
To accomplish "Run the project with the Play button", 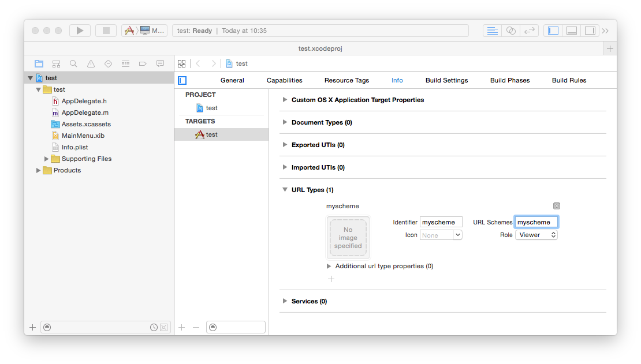I will [x=80, y=31].
